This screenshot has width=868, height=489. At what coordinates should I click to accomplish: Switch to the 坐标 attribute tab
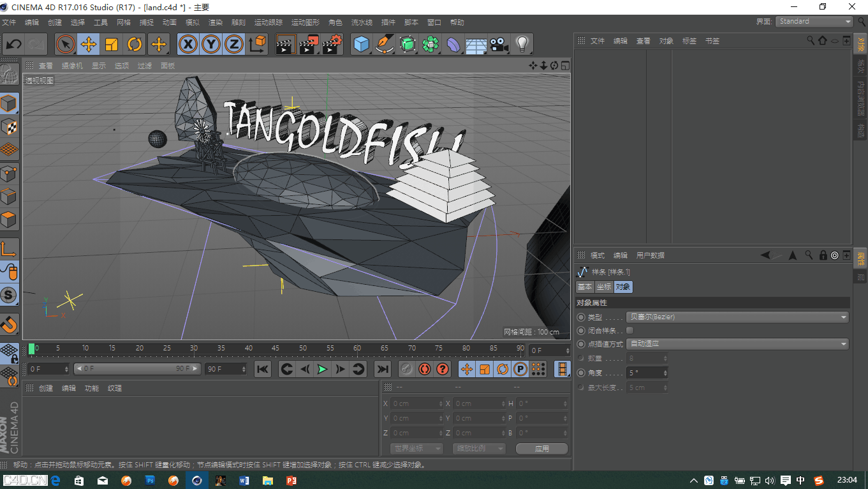[603, 287]
